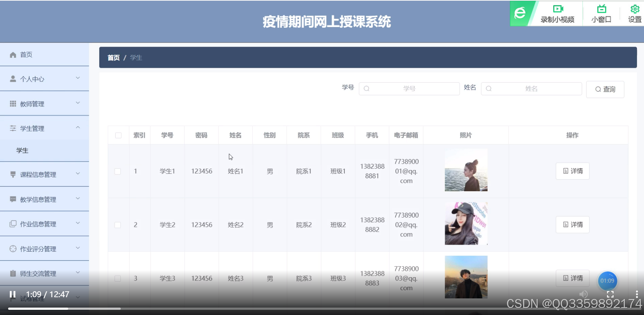This screenshot has width=644, height=315.
Task: Click the target icon beside 作业评分管理
Action: click(x=13, y=249)
